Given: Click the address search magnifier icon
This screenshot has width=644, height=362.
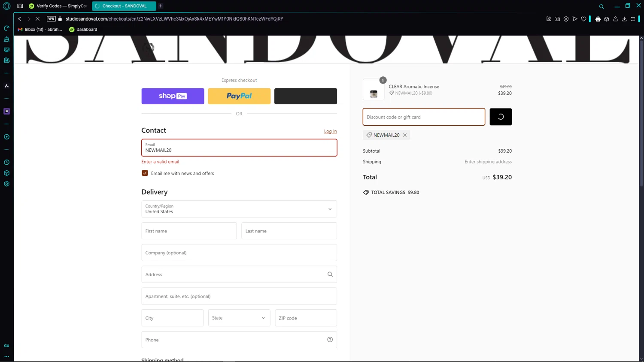Looking at the screenshot, I should (x=330, y=275).
